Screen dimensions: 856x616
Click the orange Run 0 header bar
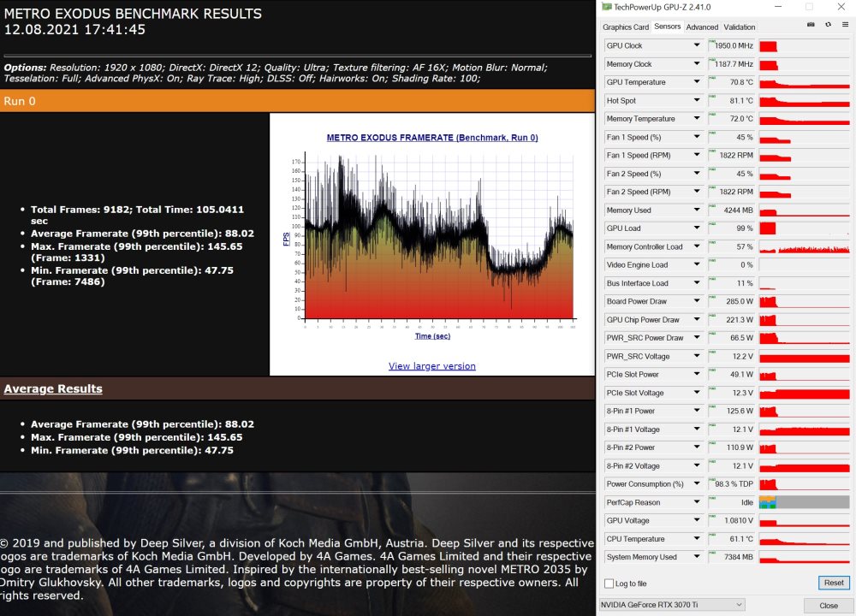[x=297, y=101]
